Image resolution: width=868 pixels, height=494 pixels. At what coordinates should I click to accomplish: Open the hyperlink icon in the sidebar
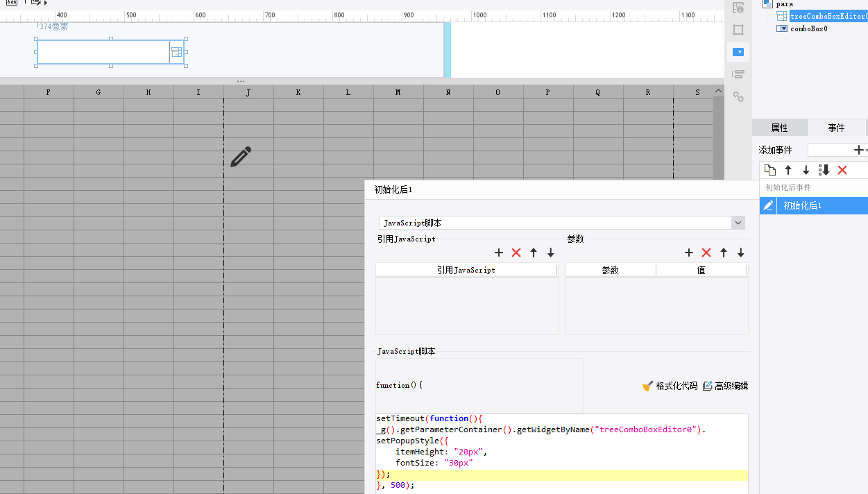(738, 96)
